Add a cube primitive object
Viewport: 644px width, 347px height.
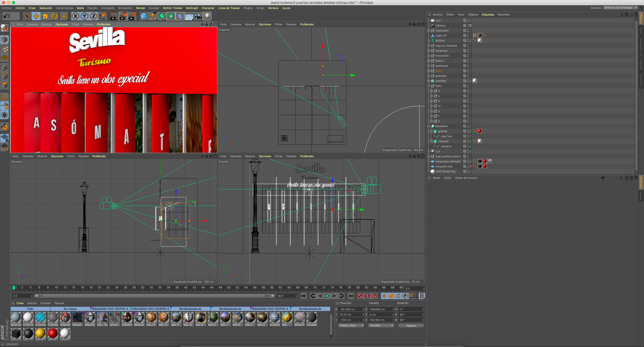pyautogui.click(x=144, y=16)
